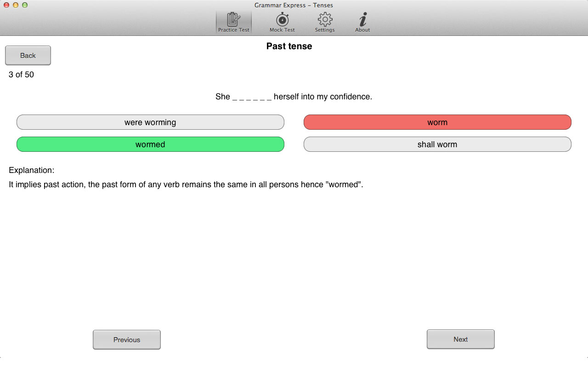Pick the green "wormed" answer
Image resolution: width=588 pixels, height=368 pixels.
(x=150, y=144)
